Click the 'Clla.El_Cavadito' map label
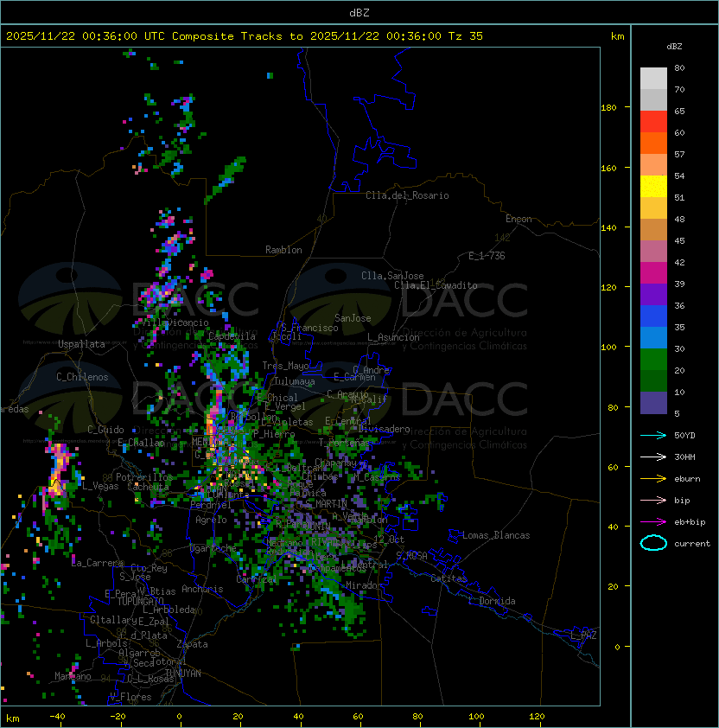This screenshot has width=719, height=728. [x=436, y=285]
